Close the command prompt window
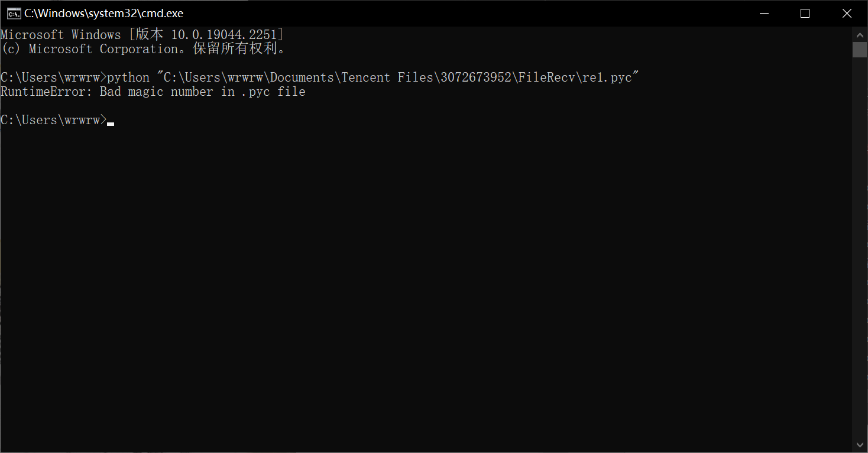This screenshot has width=868, height=453. click(x=847, y=14)
